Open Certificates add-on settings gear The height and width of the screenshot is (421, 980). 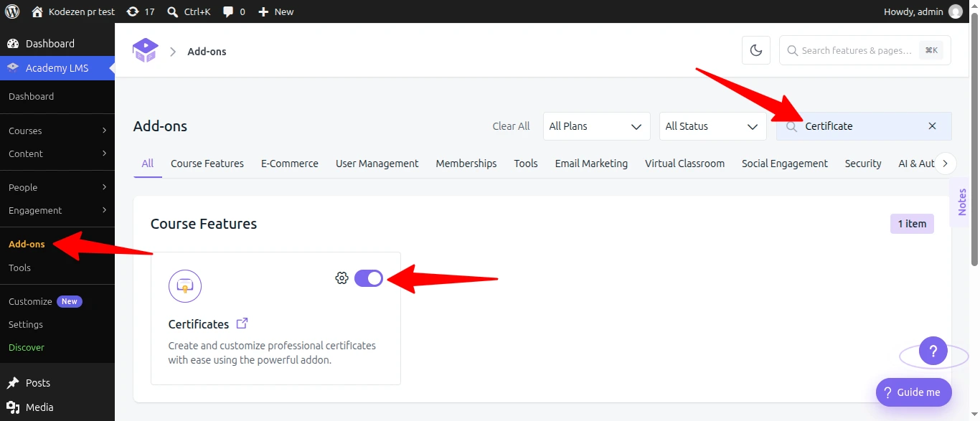pyautogui.click(x=341, y=278)
